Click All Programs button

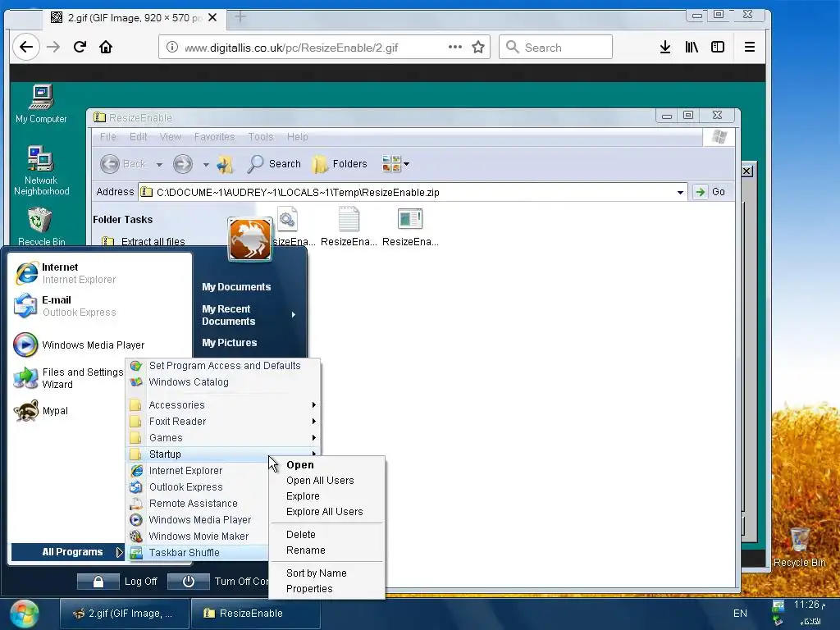(68, 552)
